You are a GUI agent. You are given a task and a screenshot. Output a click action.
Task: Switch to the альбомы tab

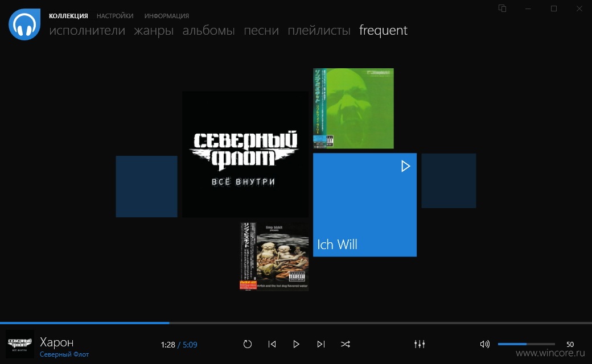(x=208, y=30)
